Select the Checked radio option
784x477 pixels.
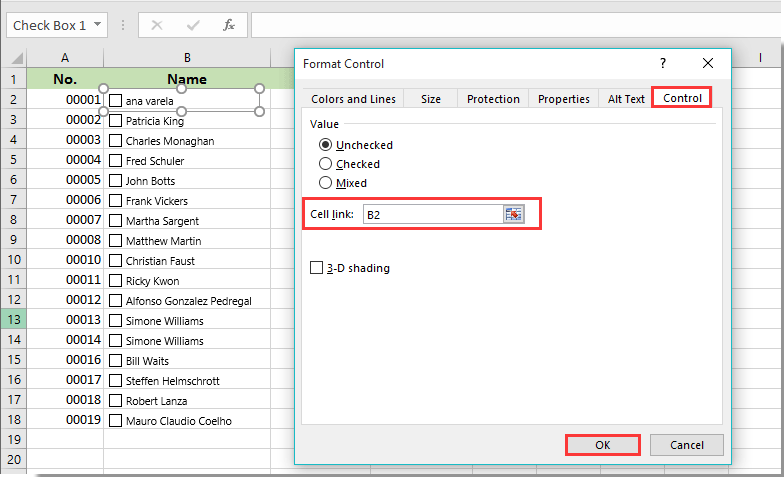pyautogui.click(x=325, y=164)
